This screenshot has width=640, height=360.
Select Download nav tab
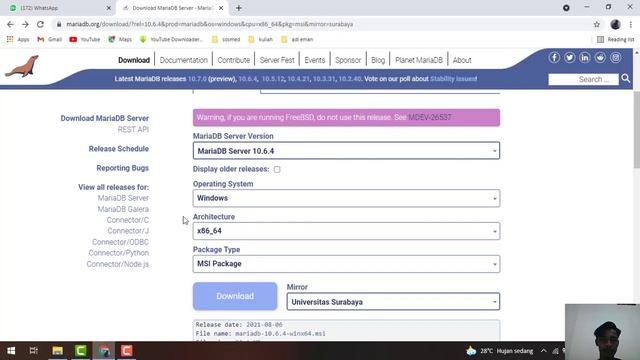(134, 60)
